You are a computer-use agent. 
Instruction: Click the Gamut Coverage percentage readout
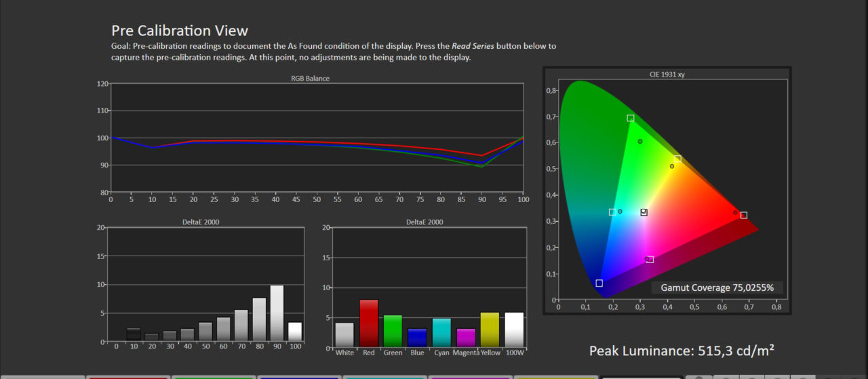coord(717,287)
